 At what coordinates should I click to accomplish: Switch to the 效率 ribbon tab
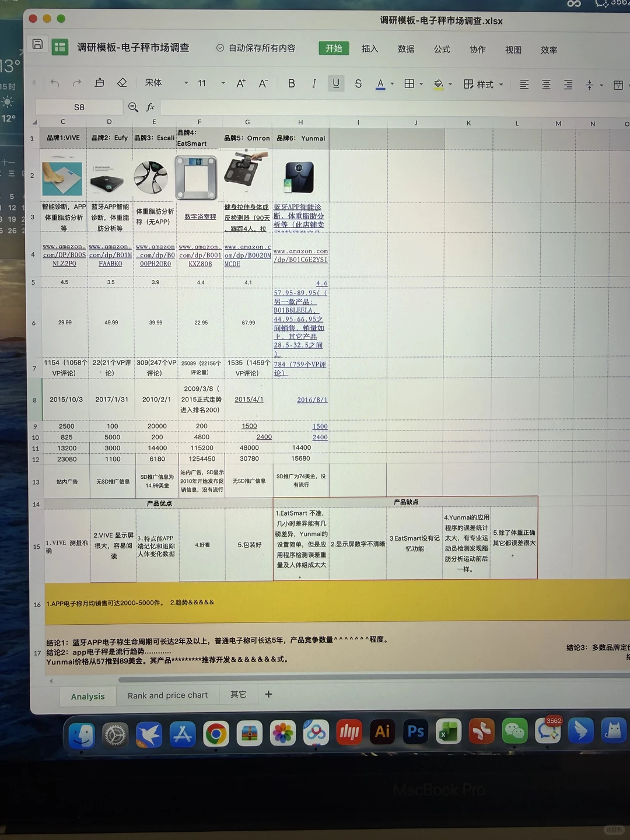(549, 50)
